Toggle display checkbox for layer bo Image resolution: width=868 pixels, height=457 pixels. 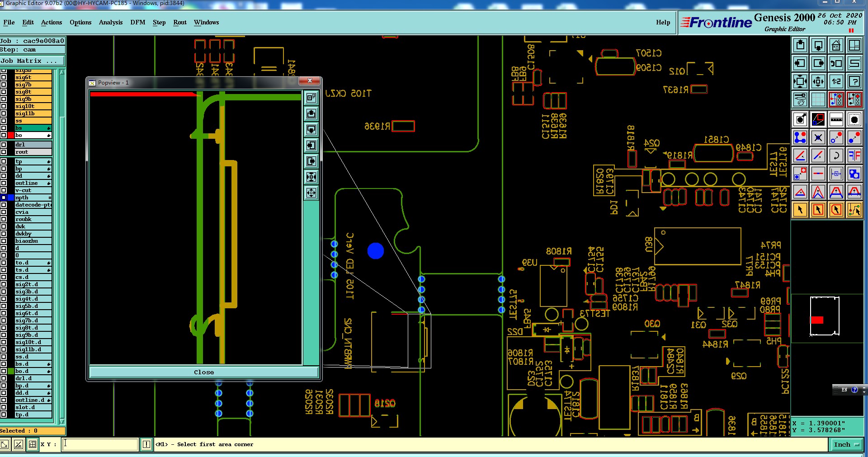[4, 135]
